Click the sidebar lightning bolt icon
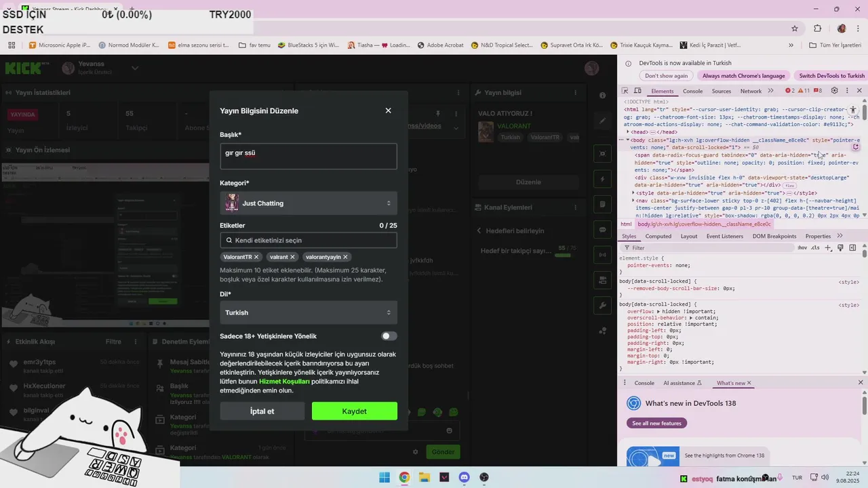Viewport: 868px width, 488px height. click(603, 179)
